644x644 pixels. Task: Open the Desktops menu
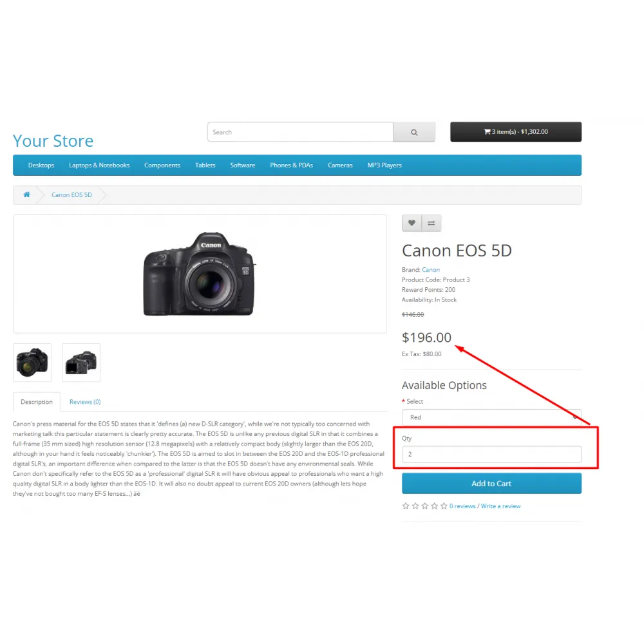click(x=41, y=165)
